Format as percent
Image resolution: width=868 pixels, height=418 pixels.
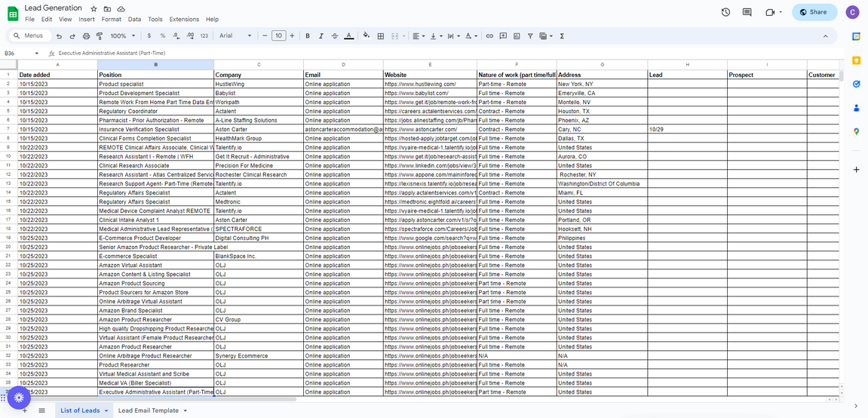tap(163, 36)
